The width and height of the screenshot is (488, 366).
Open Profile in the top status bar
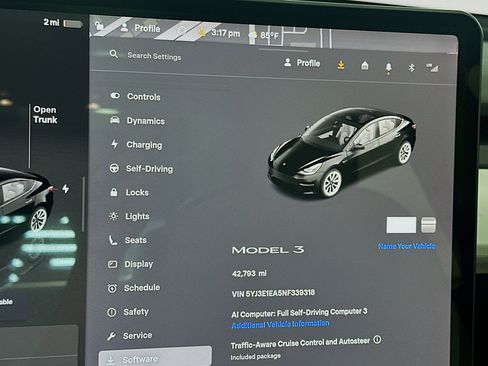tap(140, 28)
